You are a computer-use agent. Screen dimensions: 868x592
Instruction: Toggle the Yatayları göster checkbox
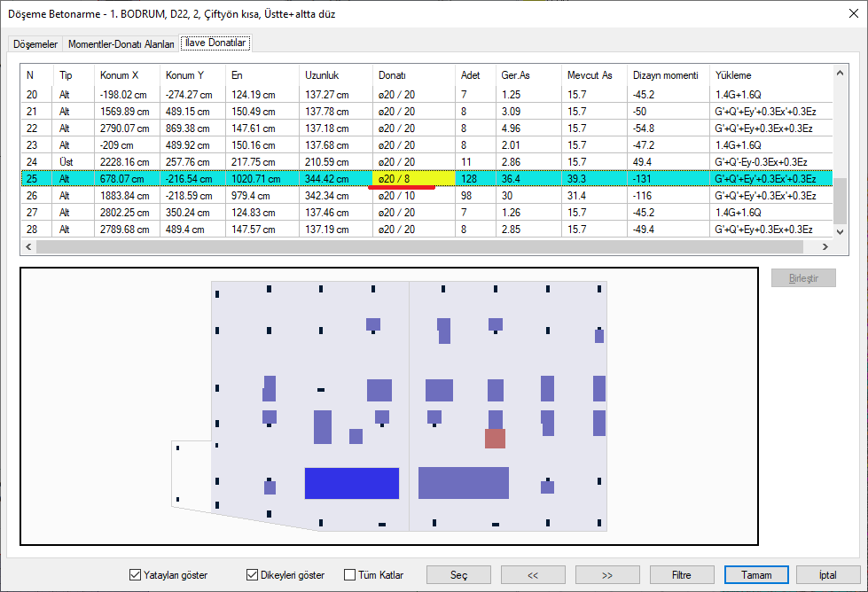pyautogui.click(x=168, y=575)
